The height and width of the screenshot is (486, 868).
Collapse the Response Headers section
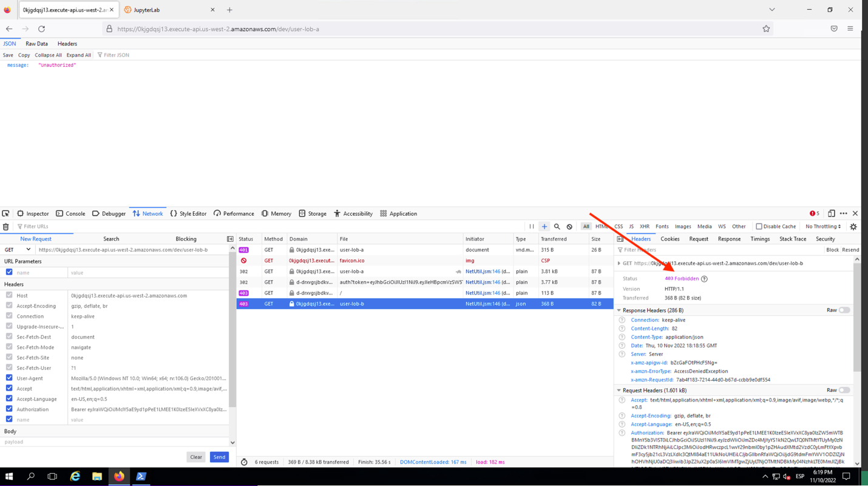point(619,310)
